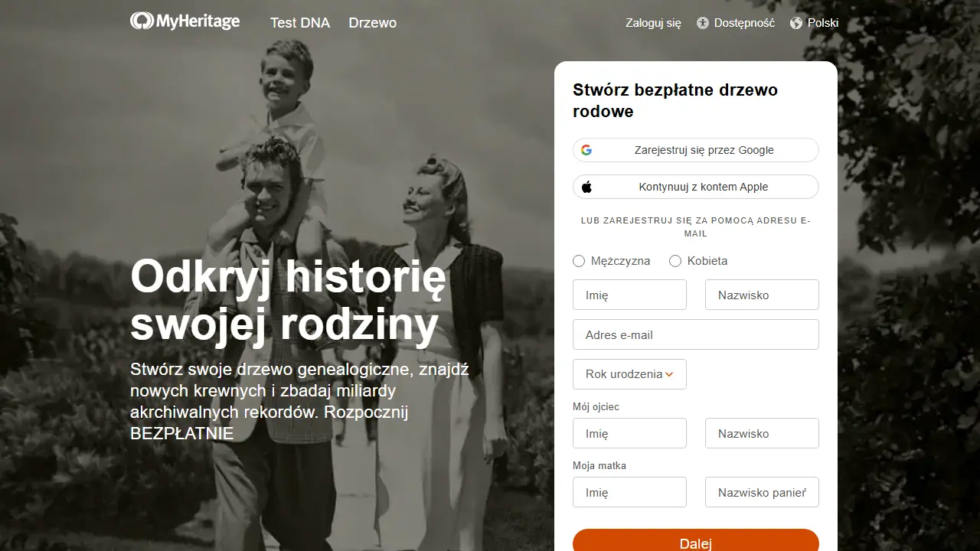Open the Dostępność accessibility link
This screenshot has height=551, width=980.
[736, 23]
